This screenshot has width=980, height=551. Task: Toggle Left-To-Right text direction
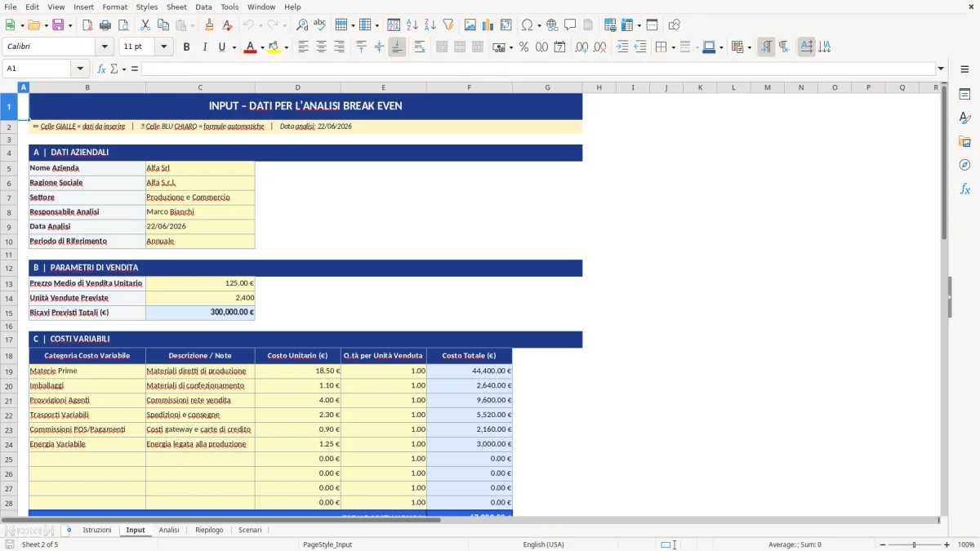point(766,47)
